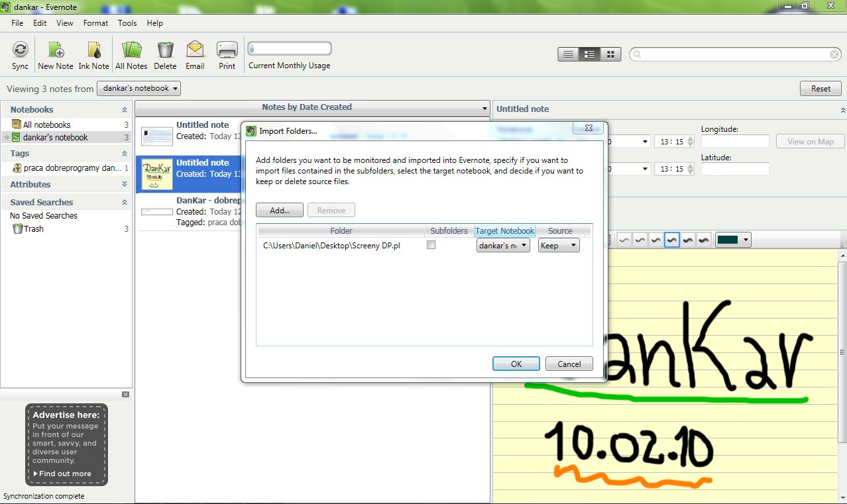Image resolution: width=847 pixels, height=504 pixels.
Task: Follow the Find out more ad link
Action: click(x=62, y=474)
